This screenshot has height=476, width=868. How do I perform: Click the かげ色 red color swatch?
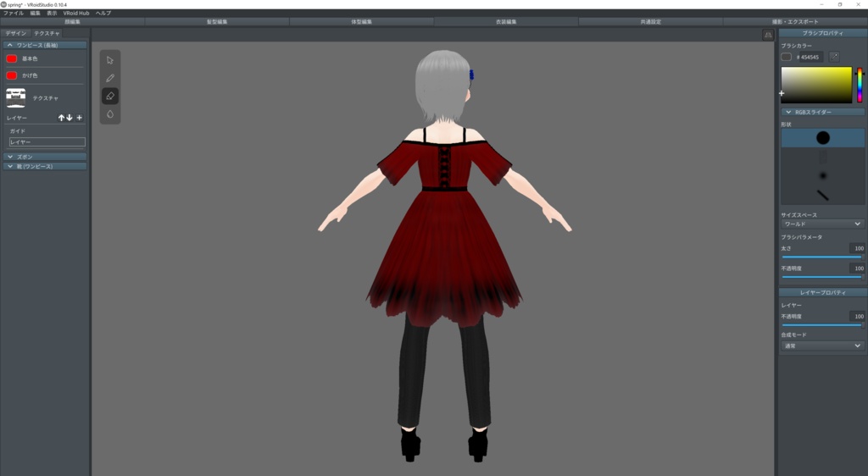coord(12,75)
